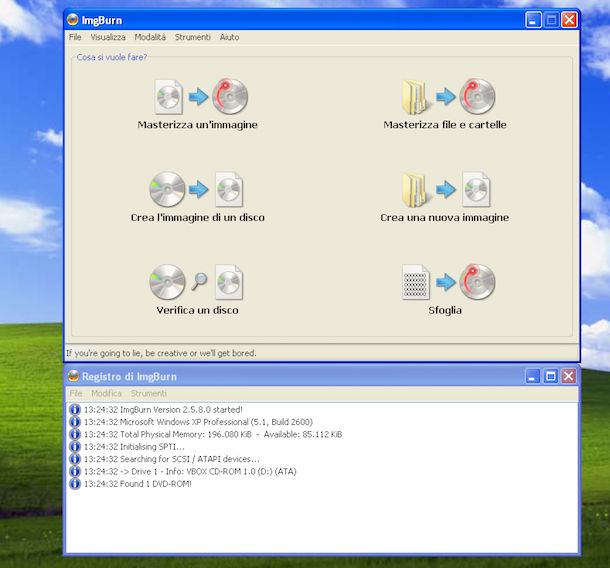Select log line 'Microsoft Windows XP Professional (5.1, Build 2600)'
The width and height of the screenshot is (610, 568).
[x=198, y=422]
